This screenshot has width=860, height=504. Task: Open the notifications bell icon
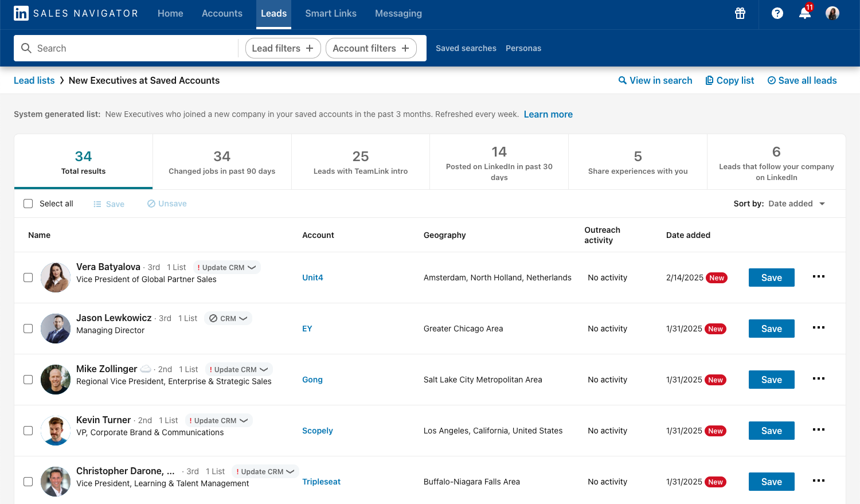click(805, 13)
